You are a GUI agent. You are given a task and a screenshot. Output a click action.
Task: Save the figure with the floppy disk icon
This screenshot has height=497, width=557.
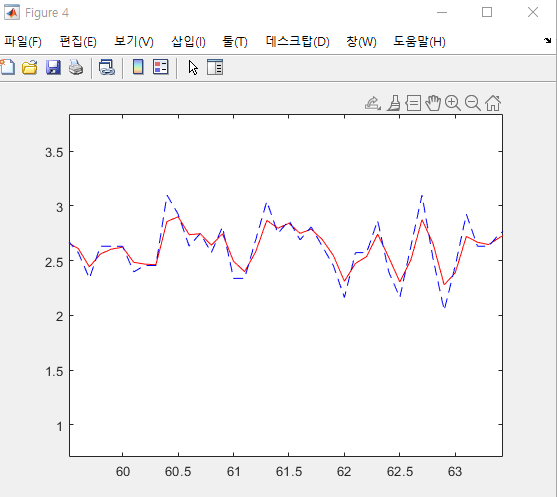(53, 67)
